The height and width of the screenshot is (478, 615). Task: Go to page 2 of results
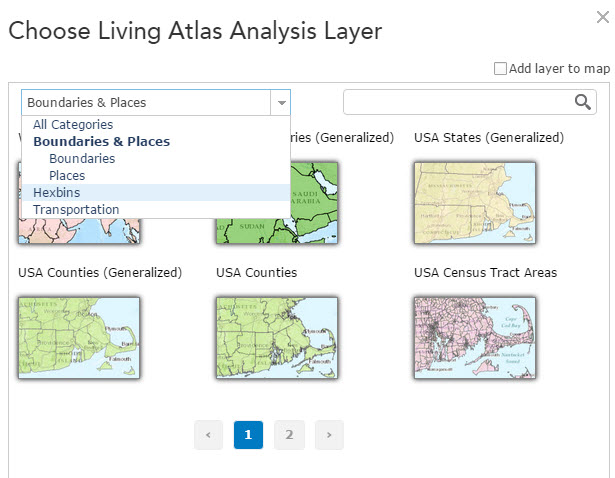click(x=289, y=435)
